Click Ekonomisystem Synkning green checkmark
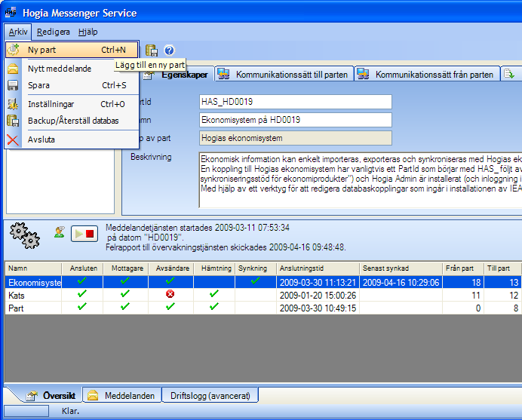 (255, 281)
